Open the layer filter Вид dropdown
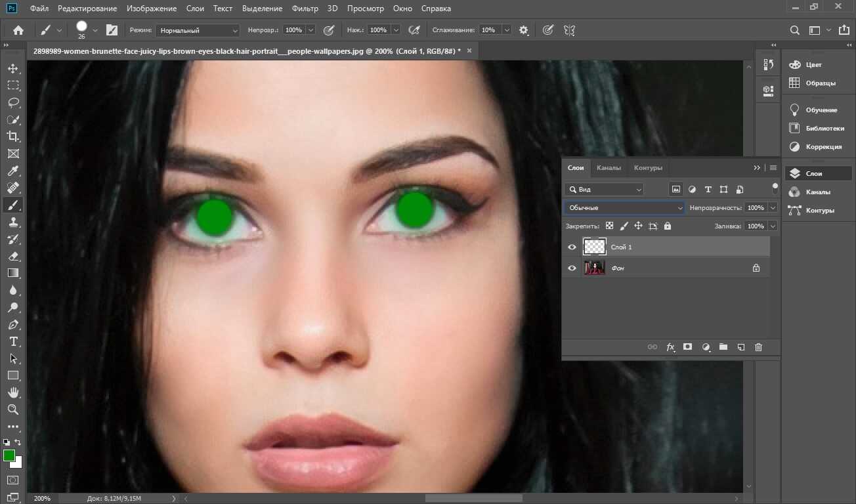Viewport: 856px width, 504px height. [605, 190]
